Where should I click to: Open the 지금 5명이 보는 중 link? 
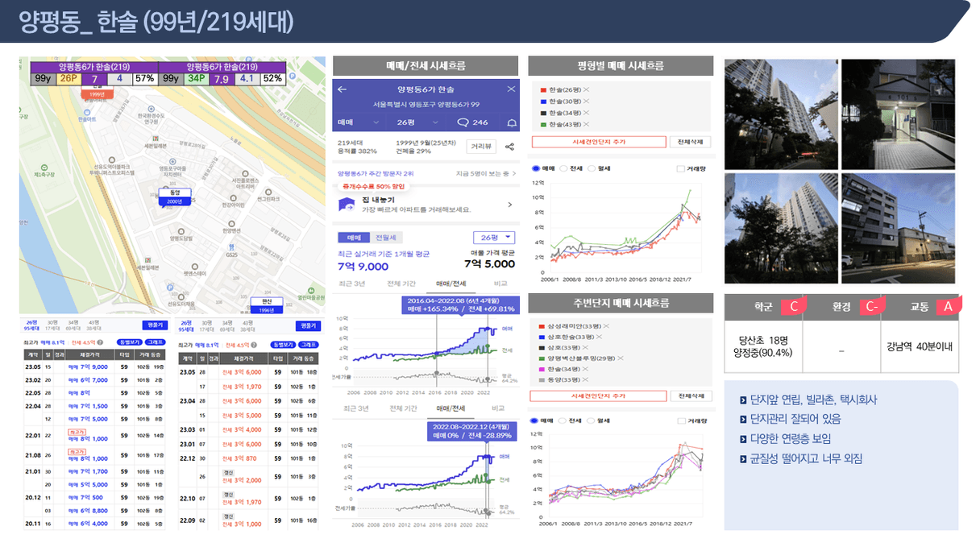[486, 173]
